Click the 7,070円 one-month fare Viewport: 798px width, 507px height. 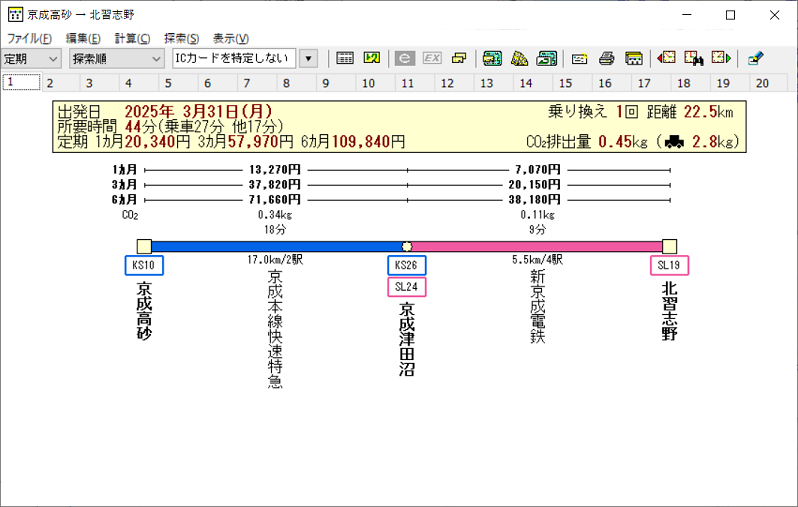538,170
